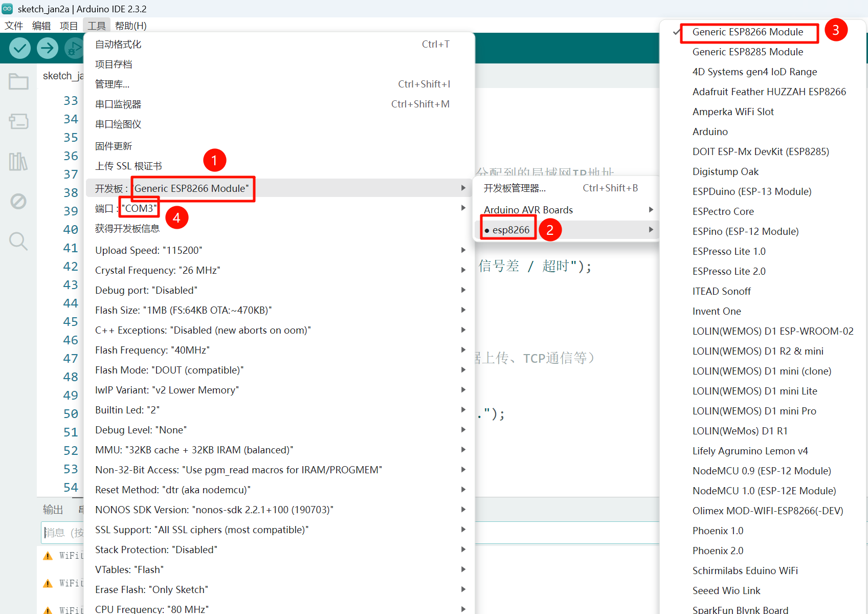
Task: Select LOLIN(WEMOS) D1 R2 & mini board
Action: [x=763, y=351]
